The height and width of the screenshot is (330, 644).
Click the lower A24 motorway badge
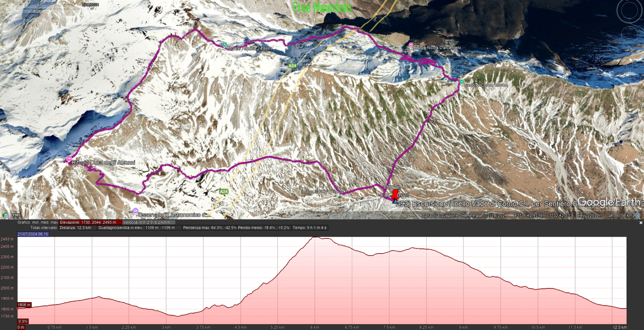click(224, 192)
